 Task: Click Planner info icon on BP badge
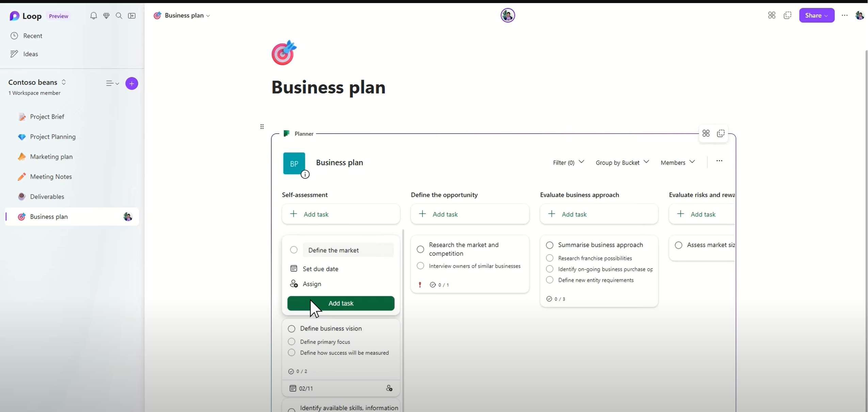[x=305, y=174]
